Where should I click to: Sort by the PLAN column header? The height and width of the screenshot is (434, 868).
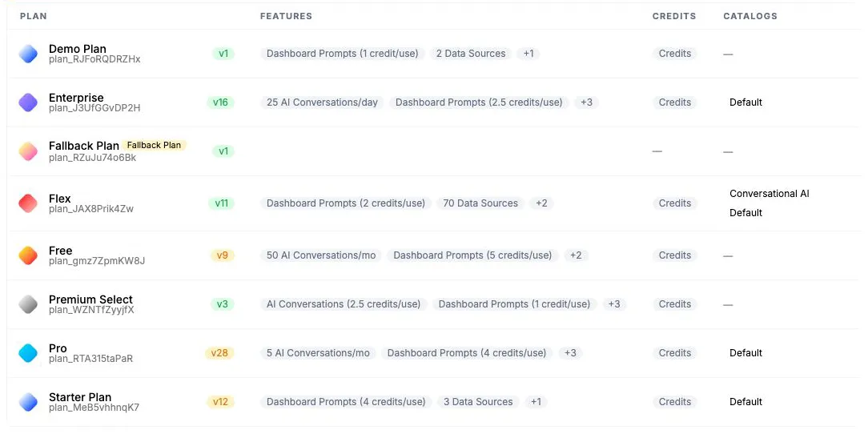pyautogui.click(x=33, y=16)
